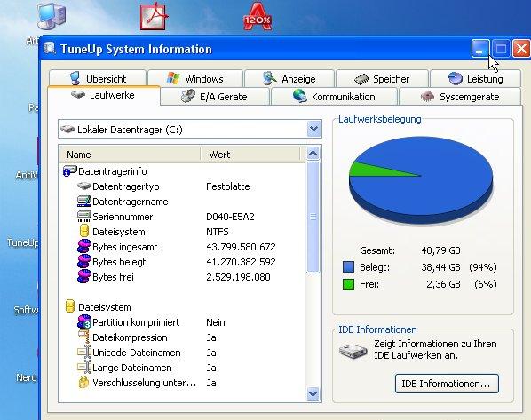The width and height of the screenshot is (531, 420).
Task: Select the value 43.799.580.672
Action: [x=241, y=247]
